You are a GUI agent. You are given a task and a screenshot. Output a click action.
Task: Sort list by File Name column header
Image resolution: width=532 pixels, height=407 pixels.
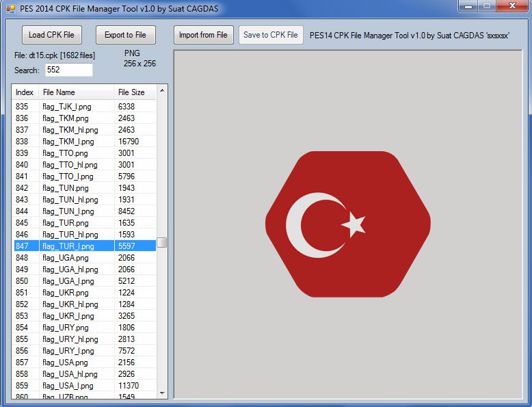76,92
